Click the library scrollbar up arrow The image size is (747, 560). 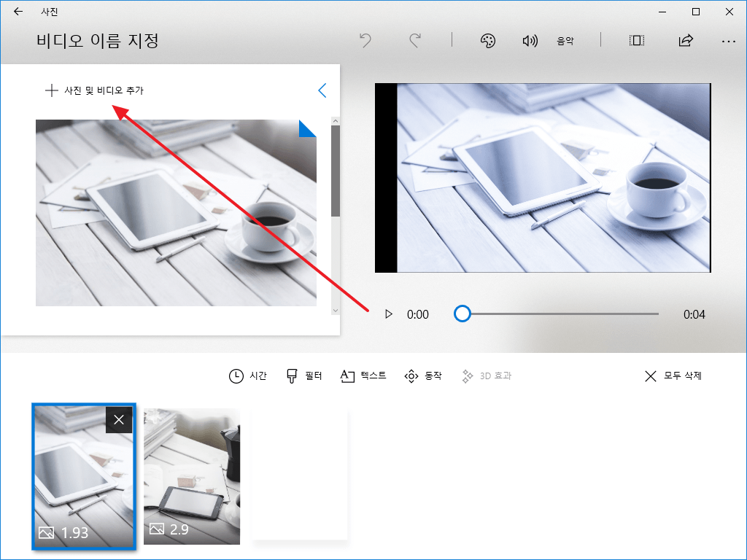pyautogui.click(x=336, y=121)
